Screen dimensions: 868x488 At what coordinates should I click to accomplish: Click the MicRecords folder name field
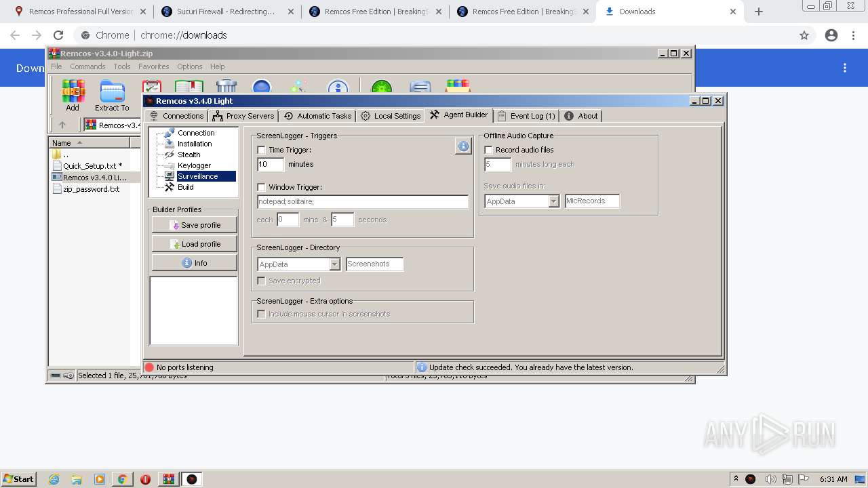pos(592,201)
